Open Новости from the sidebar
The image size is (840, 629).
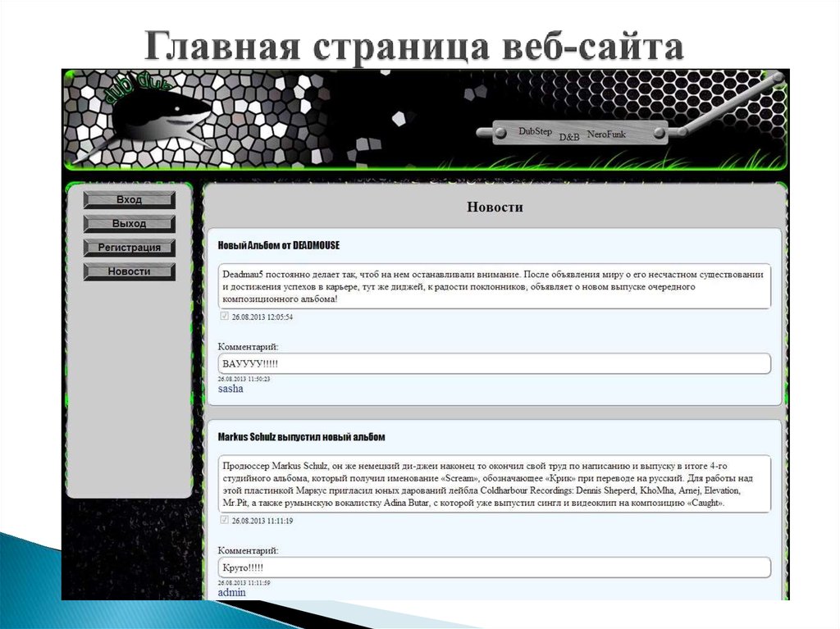click(129, 271)
